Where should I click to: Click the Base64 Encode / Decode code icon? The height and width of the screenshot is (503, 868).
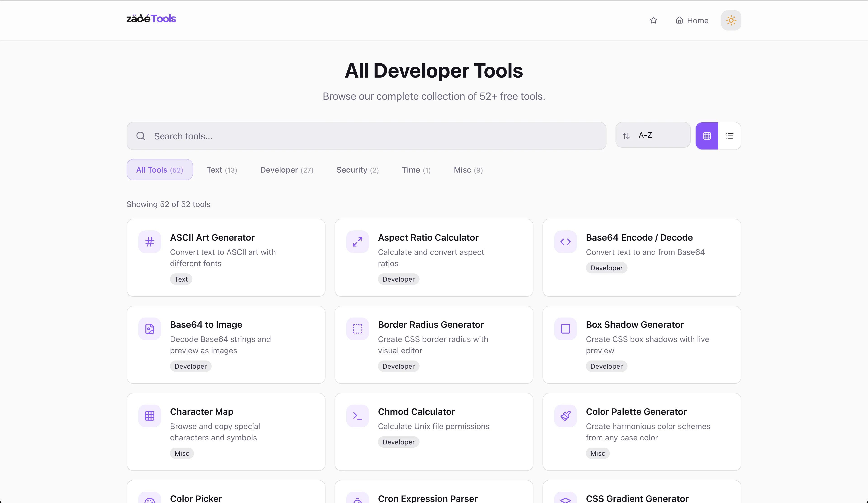point(566,242)
